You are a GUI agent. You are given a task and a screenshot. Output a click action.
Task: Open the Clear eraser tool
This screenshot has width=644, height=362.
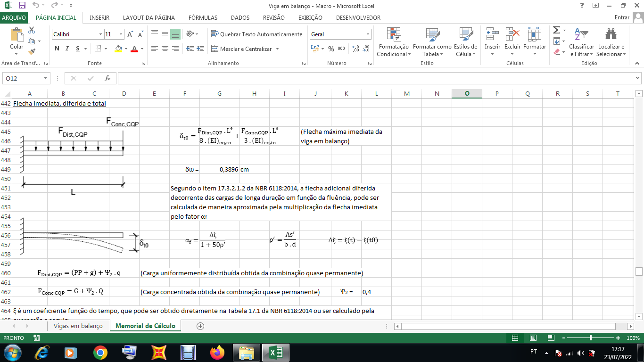click(x=556, y=52)
